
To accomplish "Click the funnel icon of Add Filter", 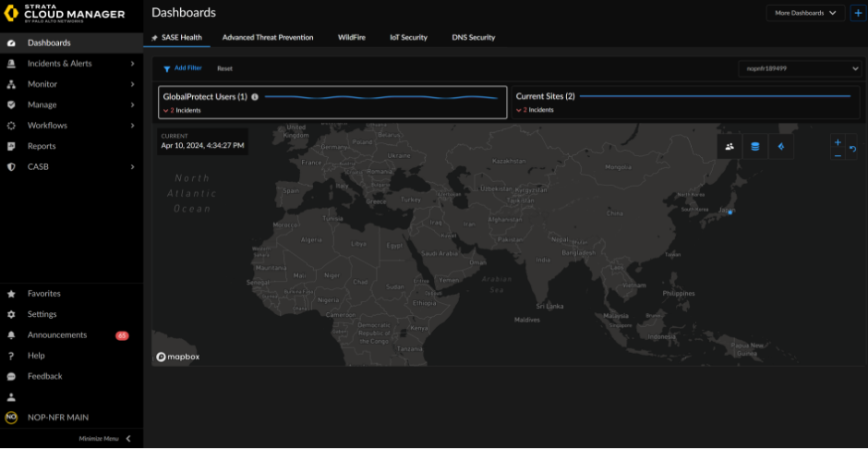I will (166, 68).
